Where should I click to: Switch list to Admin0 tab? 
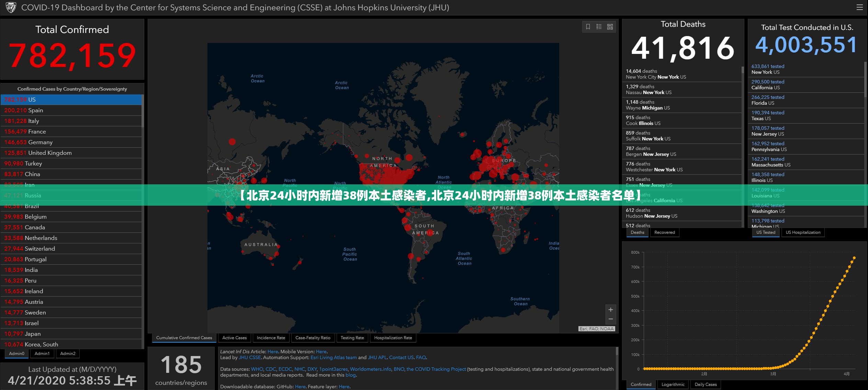coord(17,354)
